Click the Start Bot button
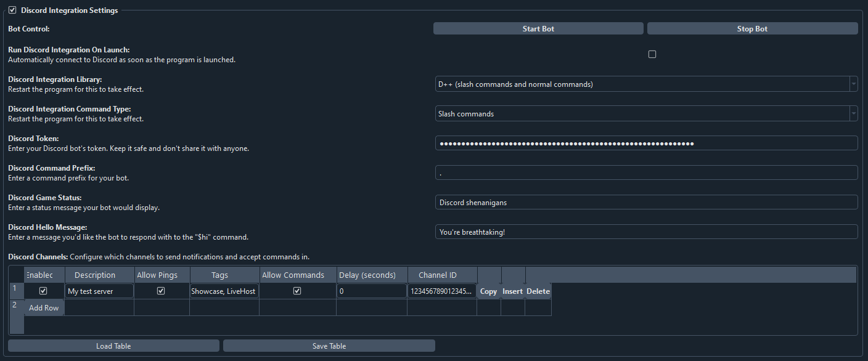Screen dimensions: 868x361 point(538,29)
